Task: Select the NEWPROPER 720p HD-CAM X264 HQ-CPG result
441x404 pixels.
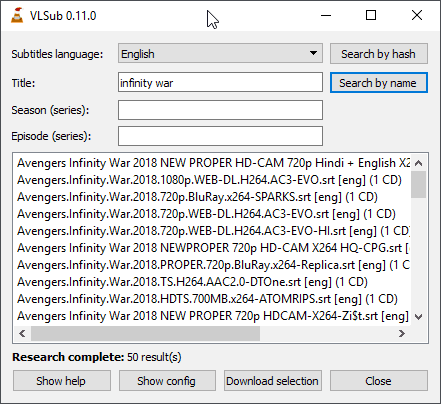Action: [213, 248]
